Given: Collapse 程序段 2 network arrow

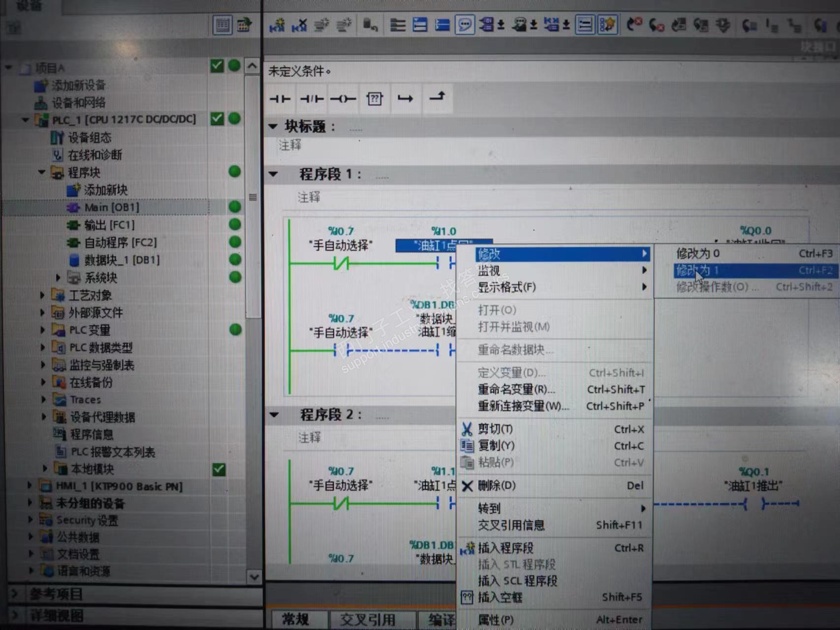Looking at the screenshot, I should point(274,415).
